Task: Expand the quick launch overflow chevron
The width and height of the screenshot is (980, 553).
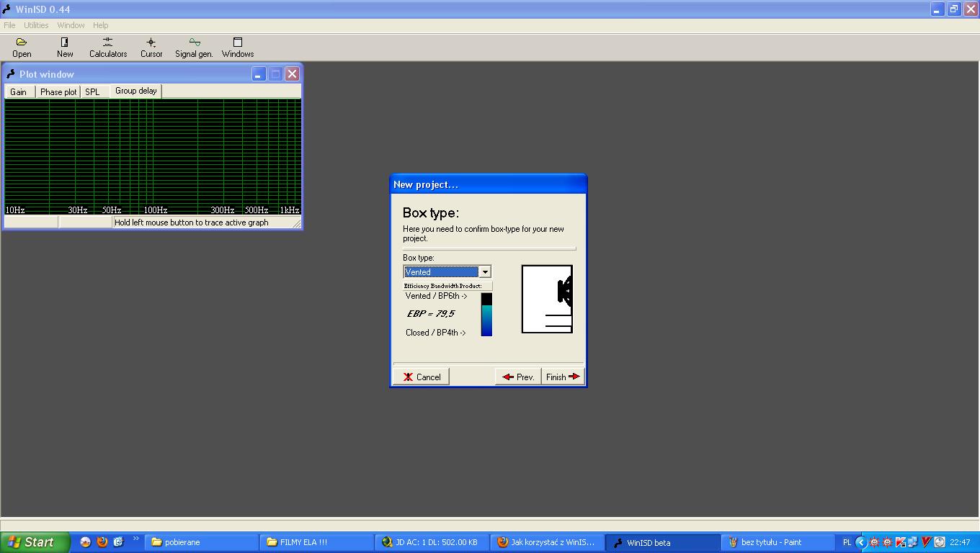Action: [x=135, y=539]
